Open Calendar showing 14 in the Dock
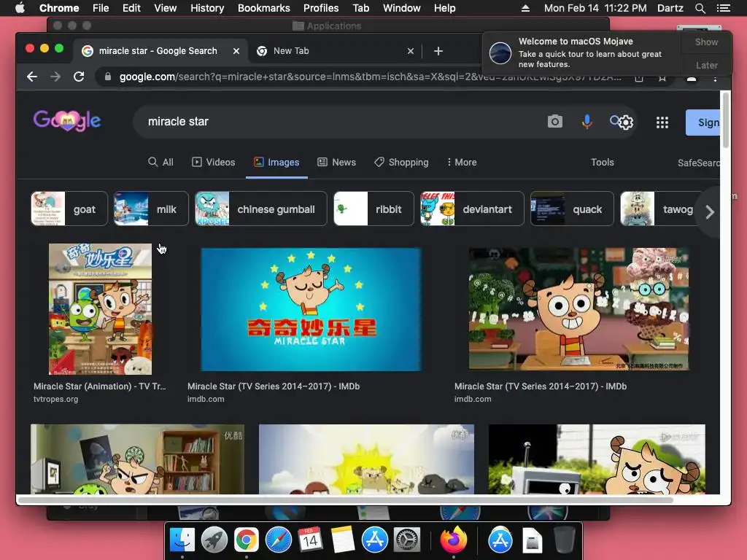The height and width of the screenshot is (560, 747). pos(310,540)
